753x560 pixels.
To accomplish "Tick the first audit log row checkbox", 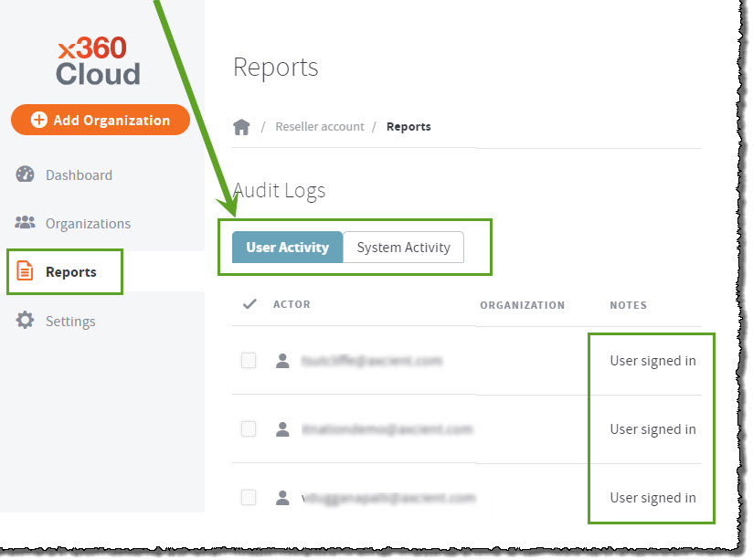I will pyautogui.click(x=249, y=360).
